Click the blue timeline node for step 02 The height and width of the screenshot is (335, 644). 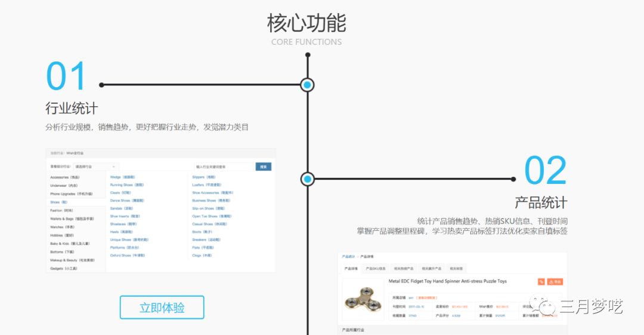tap(307, 179)
